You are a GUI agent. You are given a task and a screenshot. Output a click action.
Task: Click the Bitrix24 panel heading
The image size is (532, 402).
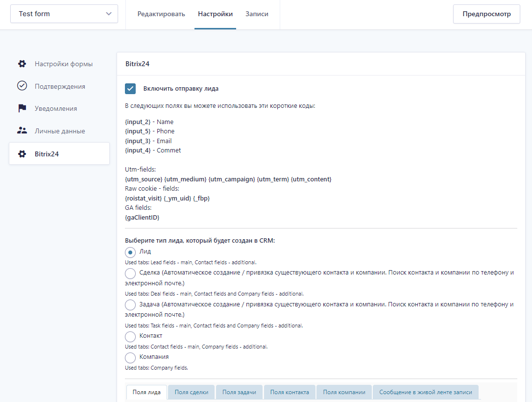[138, 64]
